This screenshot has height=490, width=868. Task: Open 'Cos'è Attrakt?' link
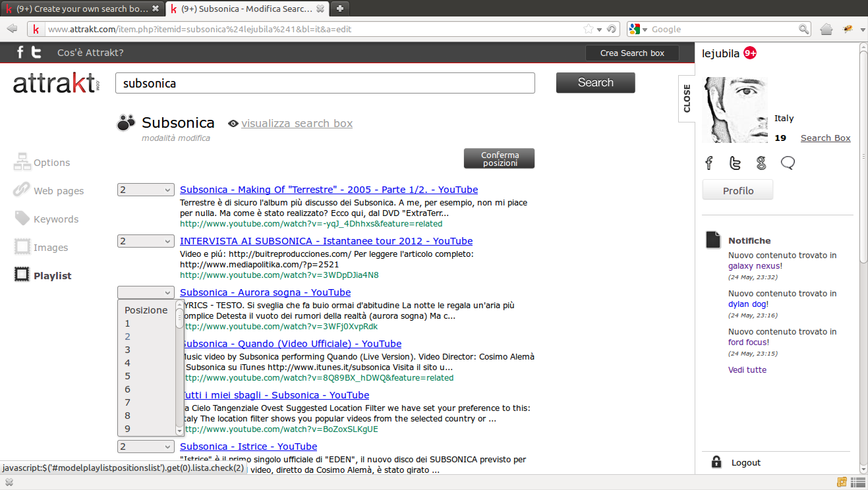(x=90, y=53)
